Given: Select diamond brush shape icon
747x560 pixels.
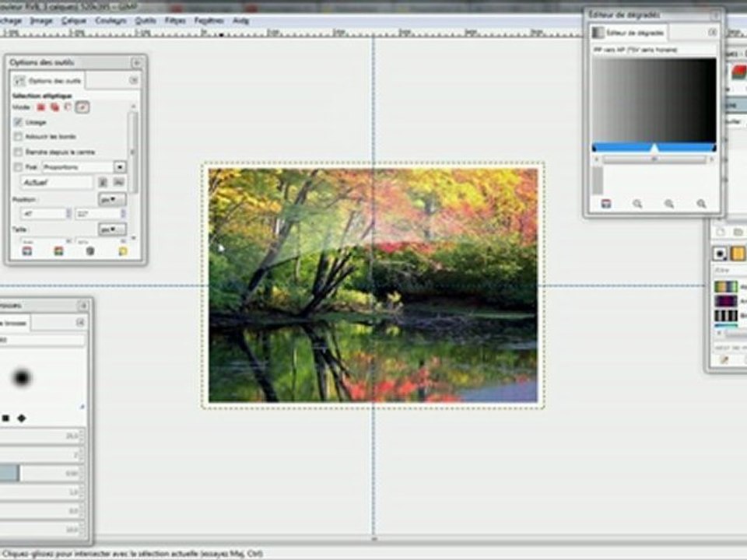Looking at the screenshot, I should (x=22, y=418).
